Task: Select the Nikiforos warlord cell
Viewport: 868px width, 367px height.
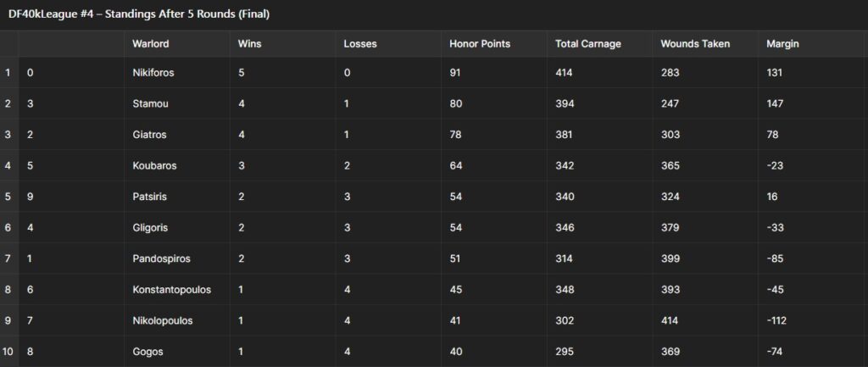Action: [153, 73]
